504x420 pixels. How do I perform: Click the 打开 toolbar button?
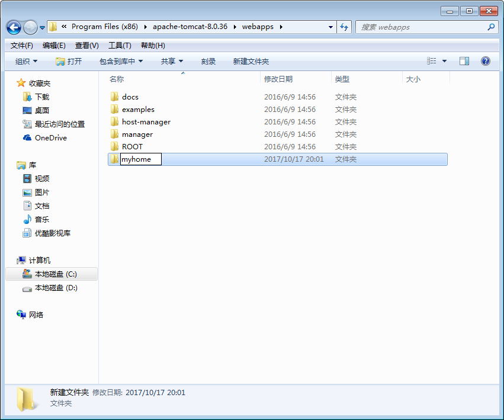(69, 61)
